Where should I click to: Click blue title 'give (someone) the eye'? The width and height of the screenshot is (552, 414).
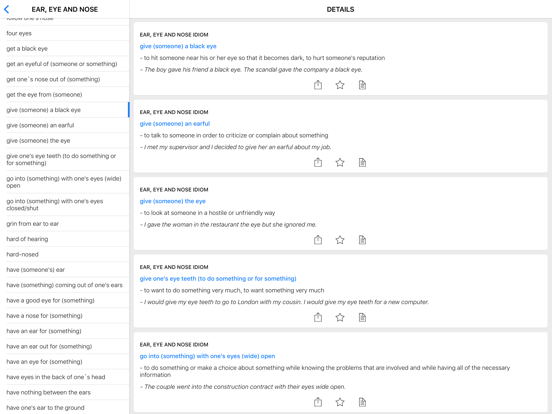172,201
